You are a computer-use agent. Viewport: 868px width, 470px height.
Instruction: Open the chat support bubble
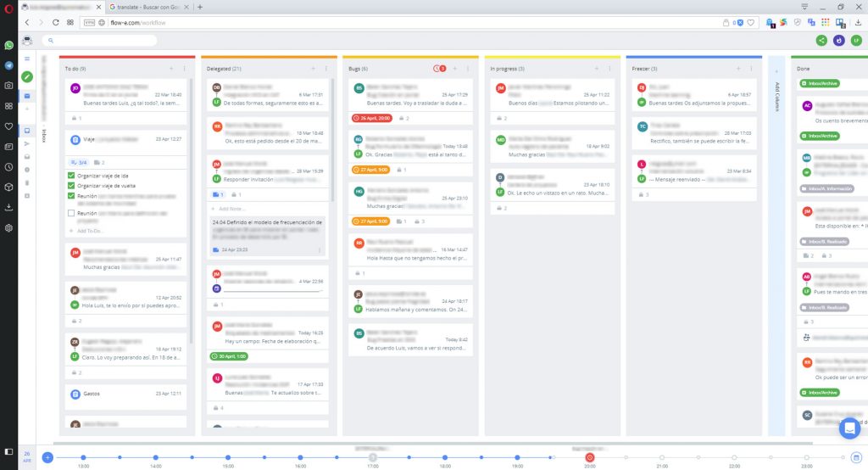[x=849, y=428]
